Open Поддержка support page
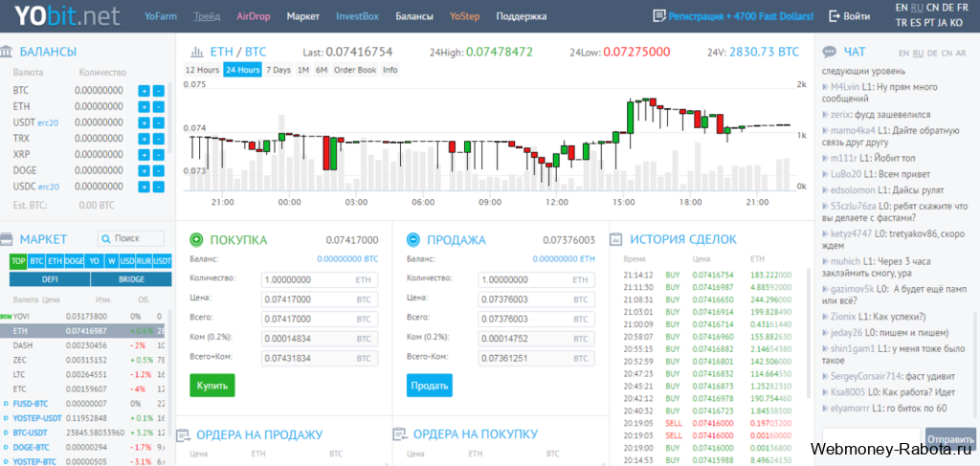The width and height of the screenshot is (980, 466). [522, 16]
